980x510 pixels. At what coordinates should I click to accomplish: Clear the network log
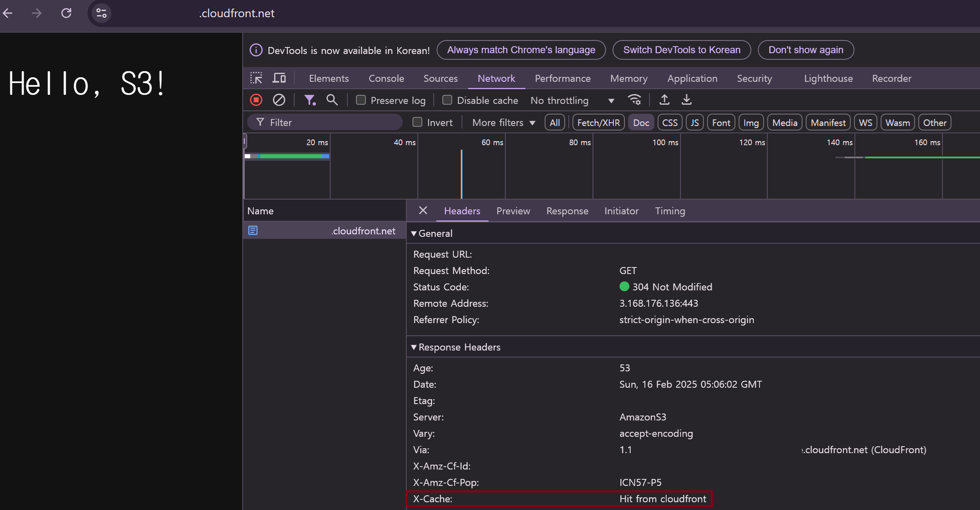279,100
